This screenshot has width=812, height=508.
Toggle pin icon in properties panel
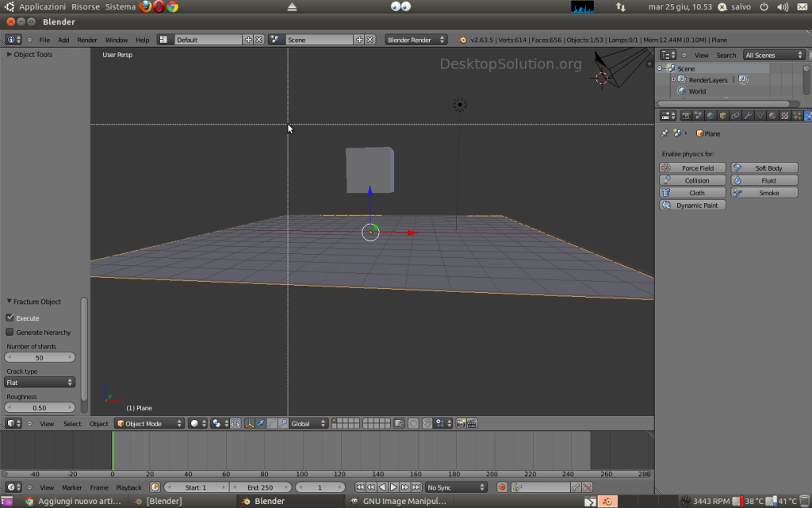coord(665,133)
